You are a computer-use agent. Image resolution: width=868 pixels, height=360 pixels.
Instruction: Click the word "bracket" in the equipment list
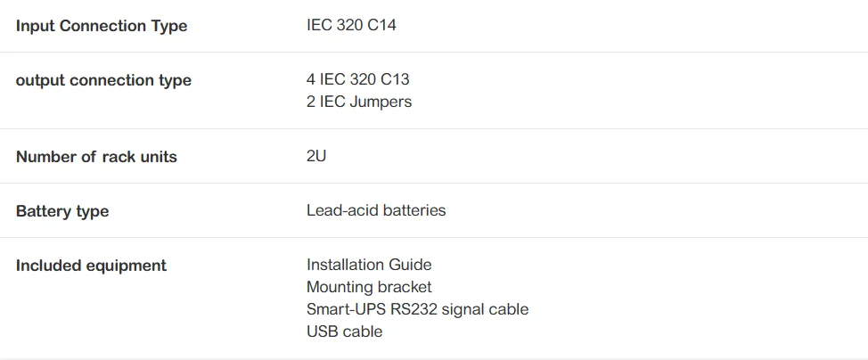coord(405,287)
